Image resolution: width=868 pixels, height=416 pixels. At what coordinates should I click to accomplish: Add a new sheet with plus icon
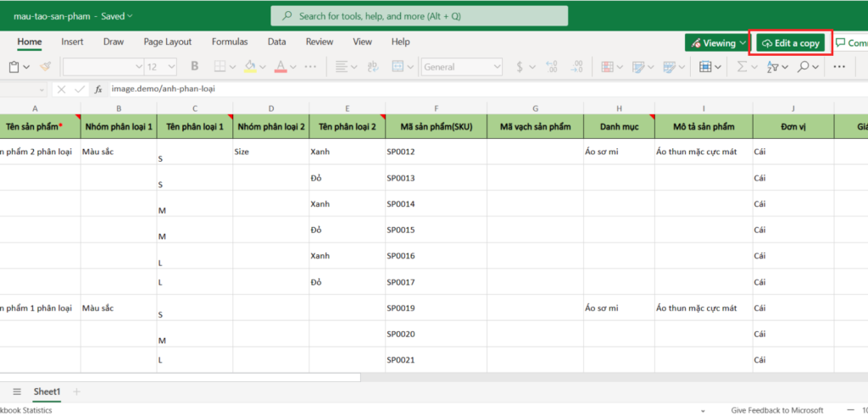tap(76, 391)
